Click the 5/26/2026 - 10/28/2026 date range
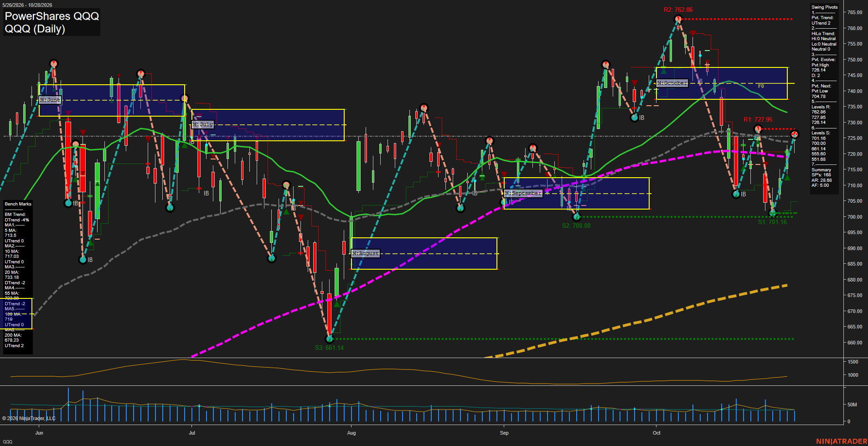 point(27,5)
